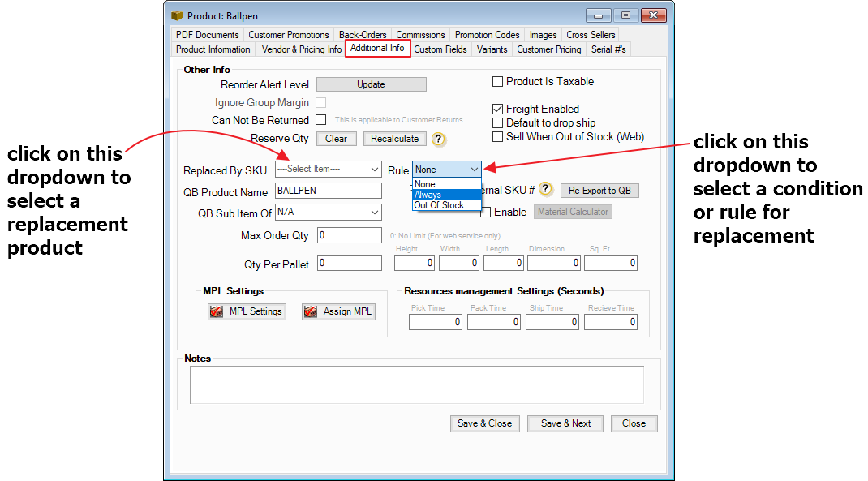The image size is (868, 481).
Task: Focus the Max Order Qty field
Action: click(x=349, y=235)
